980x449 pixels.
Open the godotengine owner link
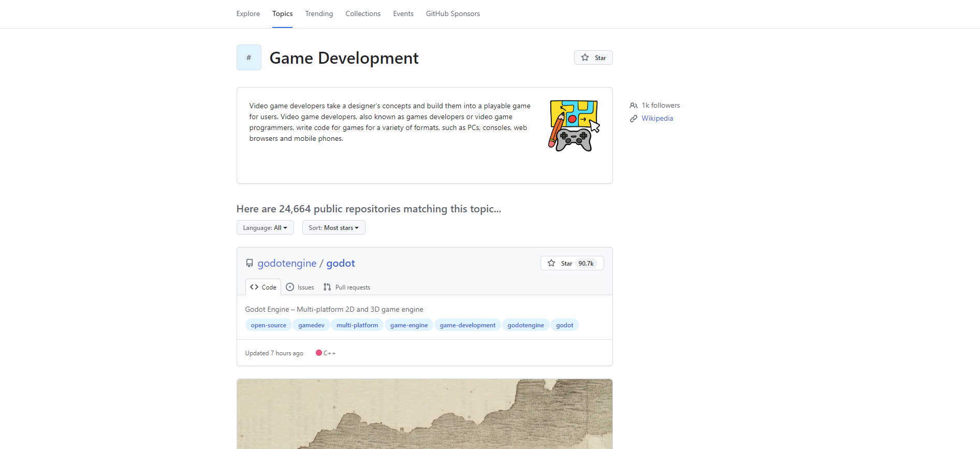point(287,263)
